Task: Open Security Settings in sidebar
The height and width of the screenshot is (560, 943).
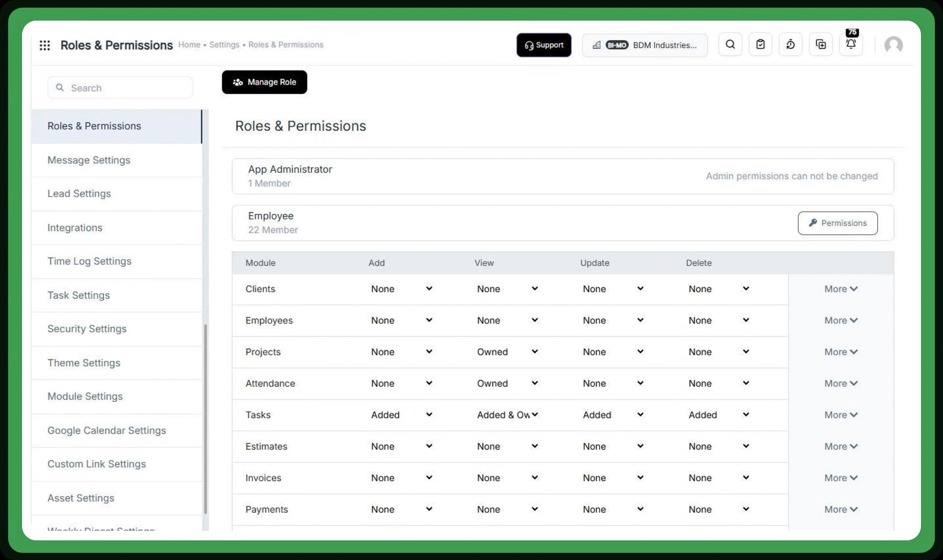Action: [x=87, y=329]
